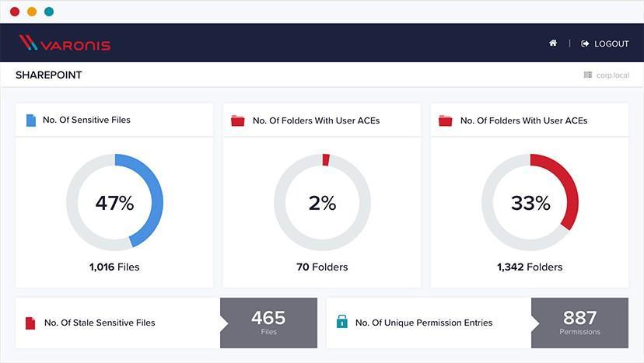Click the 70 Folders label
The width and height of the screenshot is (644, 363).
[322, 267]
